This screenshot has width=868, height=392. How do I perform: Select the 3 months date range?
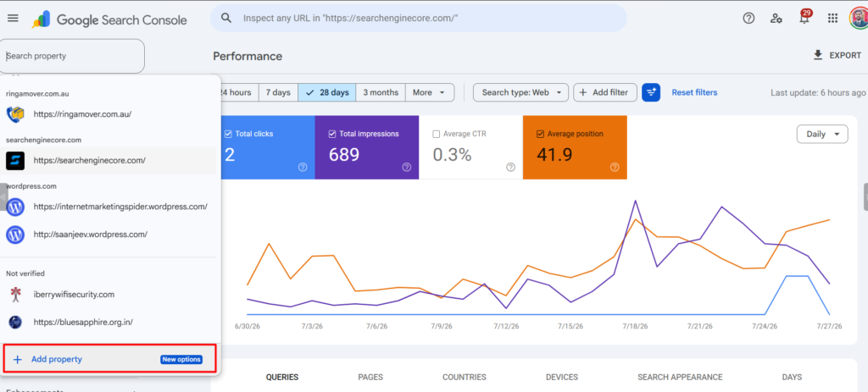pyautogui.click(x=381, y=92)
